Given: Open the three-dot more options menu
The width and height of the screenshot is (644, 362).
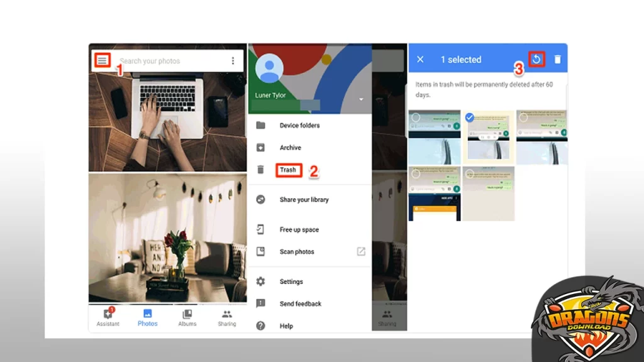Looking at the screenshot, I should click(x=233, y=61).
